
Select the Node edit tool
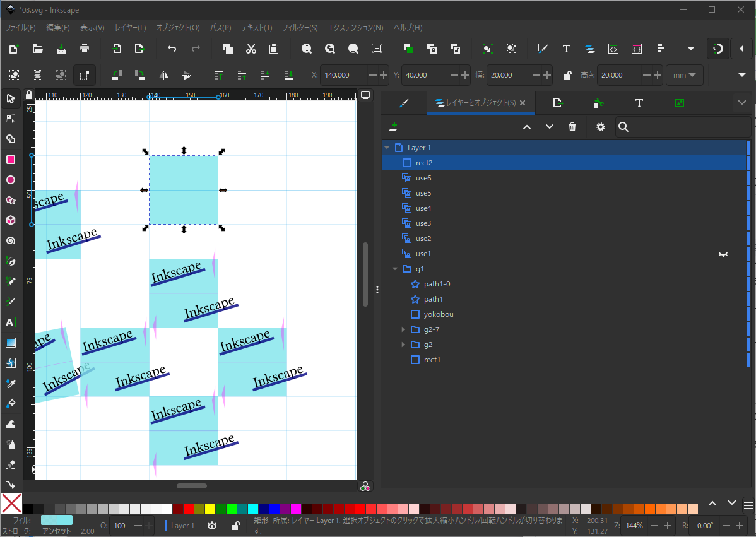11,119
